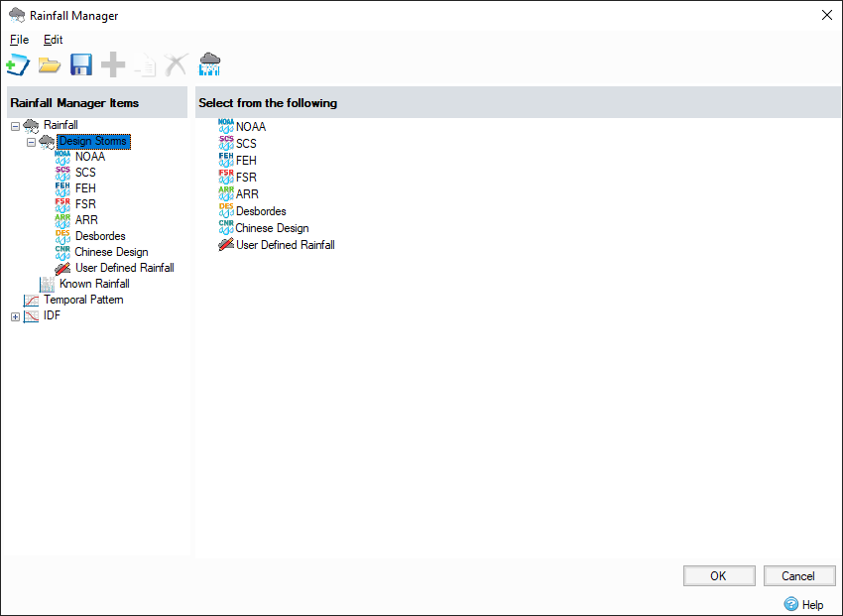This screenshot has width=843, height=616.
Task: Click the Rainfall cloud icon at tree root
Action: tap(31, 126)
